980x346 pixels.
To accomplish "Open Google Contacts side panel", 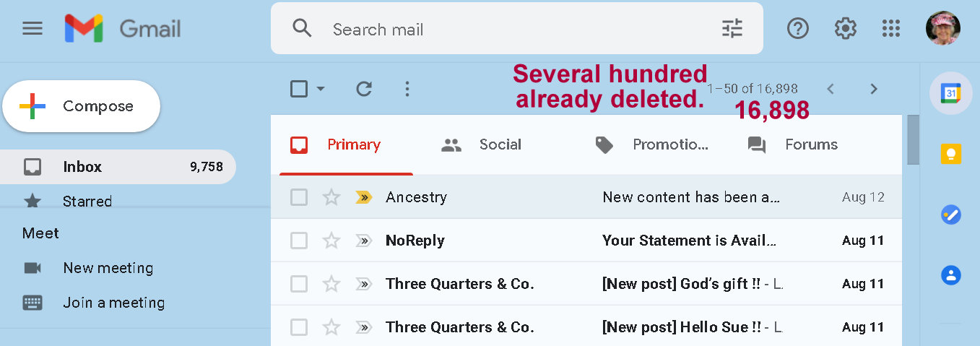I will (x=950, y=274).
